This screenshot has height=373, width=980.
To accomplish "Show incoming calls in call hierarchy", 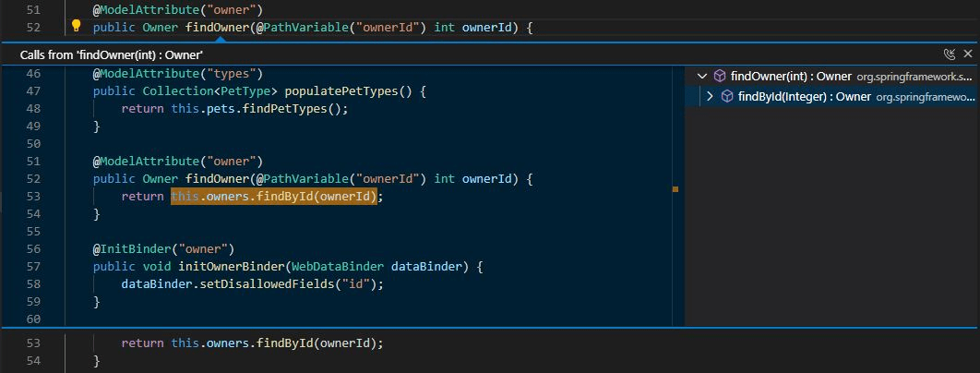I will [950, 54].
